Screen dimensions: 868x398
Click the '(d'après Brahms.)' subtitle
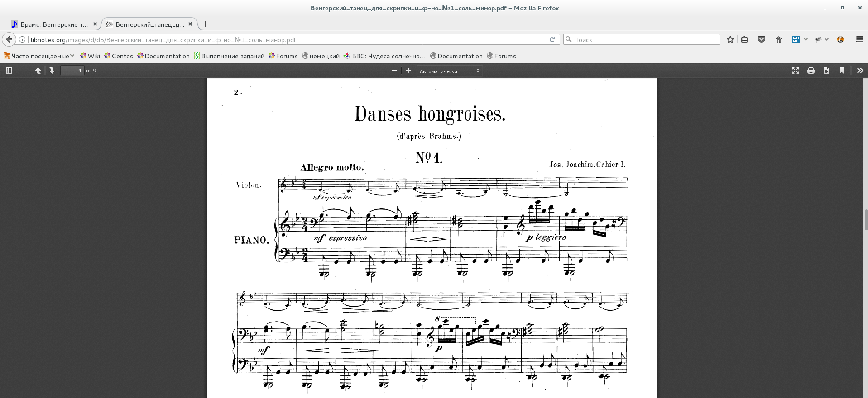pyautogui.click(x=429, y=136)
